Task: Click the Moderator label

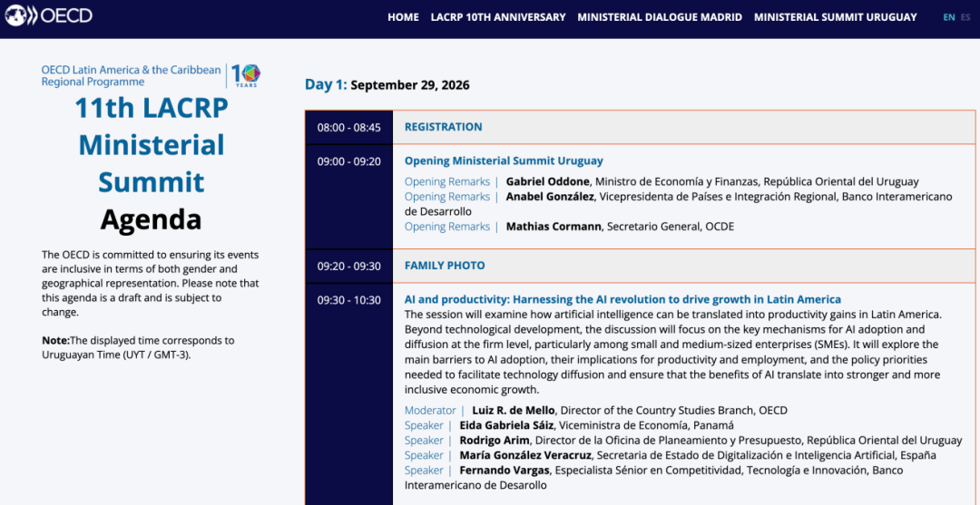Action: coord(430,411)
